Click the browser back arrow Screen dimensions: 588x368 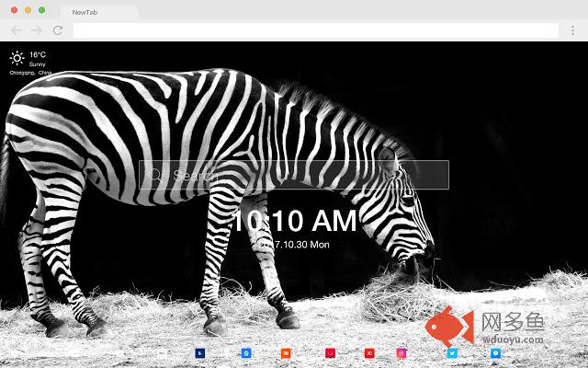[17, 30]
